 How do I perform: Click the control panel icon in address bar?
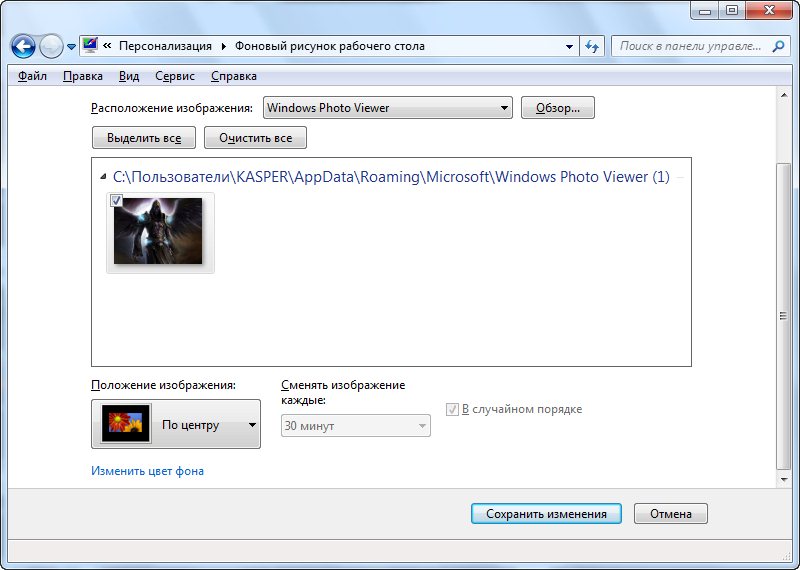90,45
